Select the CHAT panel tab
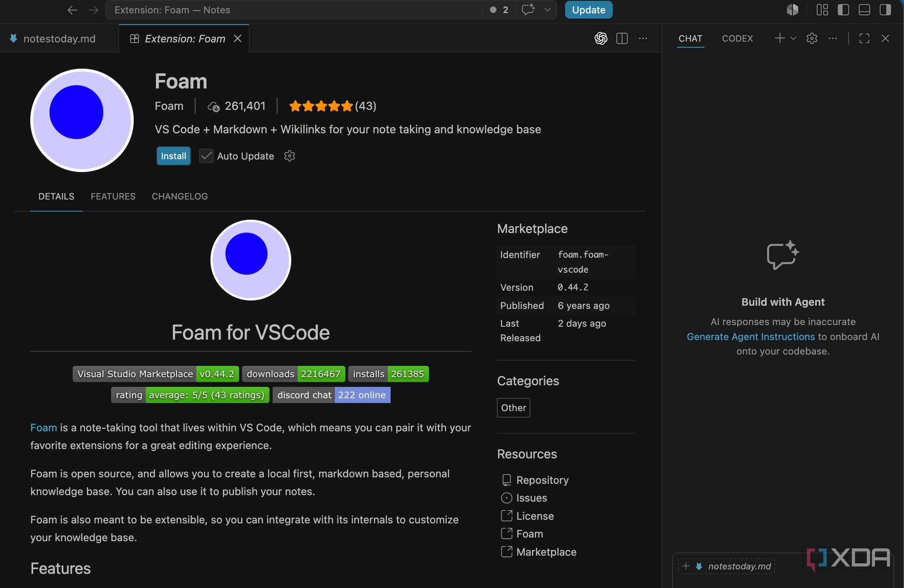 pyautogui.click(x=690, y=38)
